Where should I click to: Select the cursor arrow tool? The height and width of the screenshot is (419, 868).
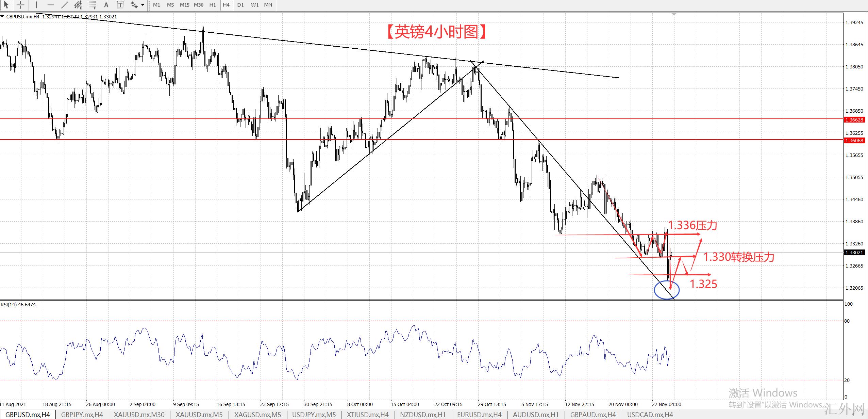click(6, 5)
